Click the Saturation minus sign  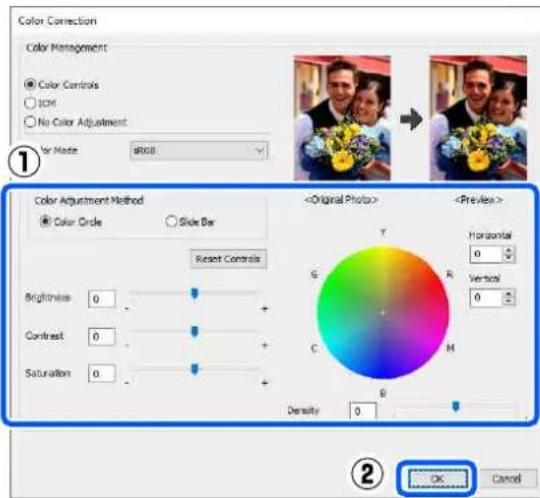coord(127,383)
